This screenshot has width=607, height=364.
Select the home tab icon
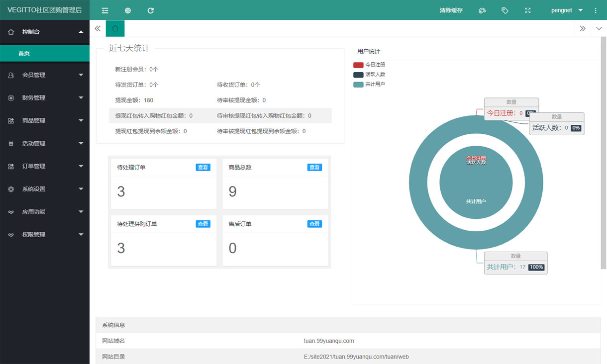[115, 29]
